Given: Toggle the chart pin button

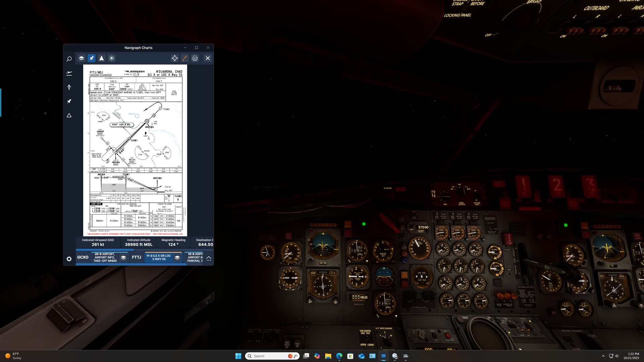Looking at the screenshot, I should (x=92, y=58).
